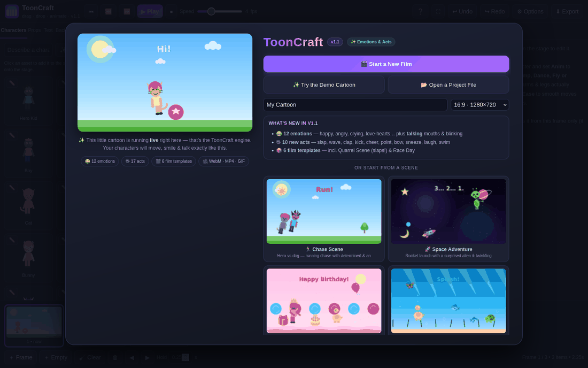Viewport: 588px width, 368px height.
Task: Click the fullscreen icon in top toolbar
Action: pos(438,12)
